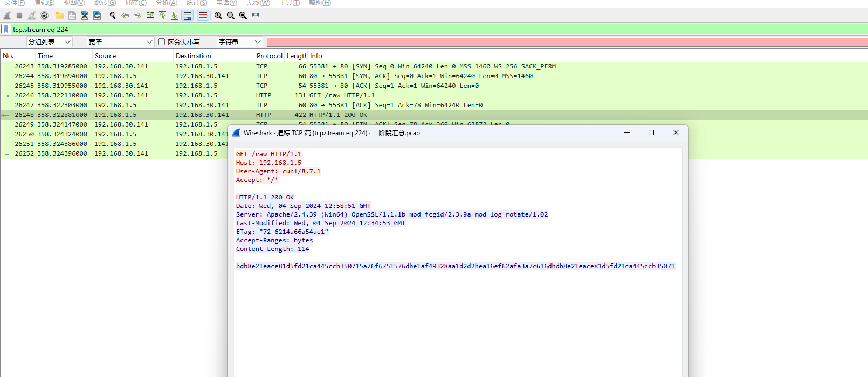Image resolution: width=868 pixels, height=377 pixels.
Task: Open the 分组列表 search scope dropdown
Action: [x=50, y=42]
